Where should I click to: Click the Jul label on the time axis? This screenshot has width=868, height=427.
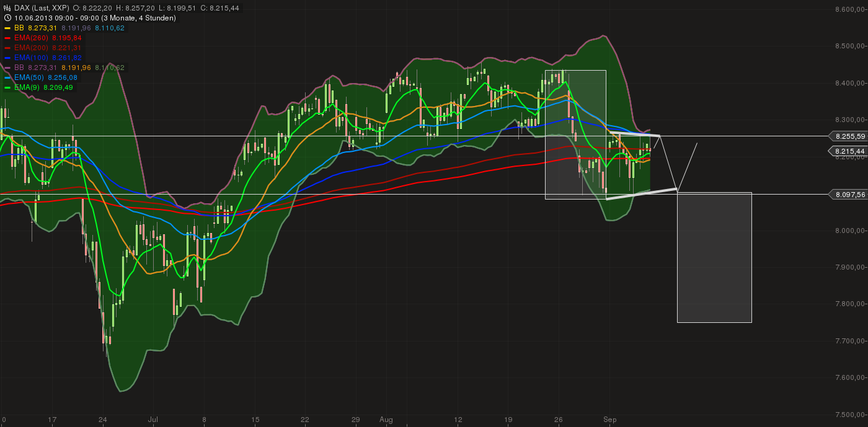152,420
